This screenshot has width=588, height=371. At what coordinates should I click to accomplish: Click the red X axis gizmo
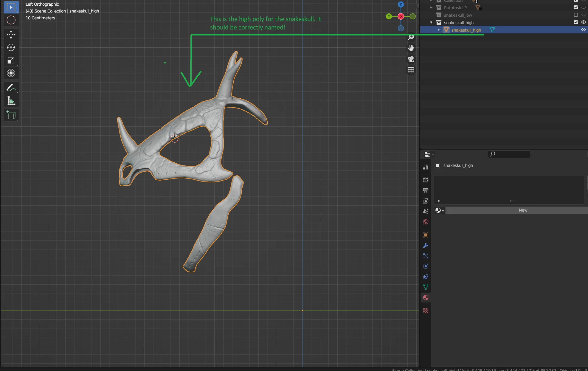click(x=401, y=16)
